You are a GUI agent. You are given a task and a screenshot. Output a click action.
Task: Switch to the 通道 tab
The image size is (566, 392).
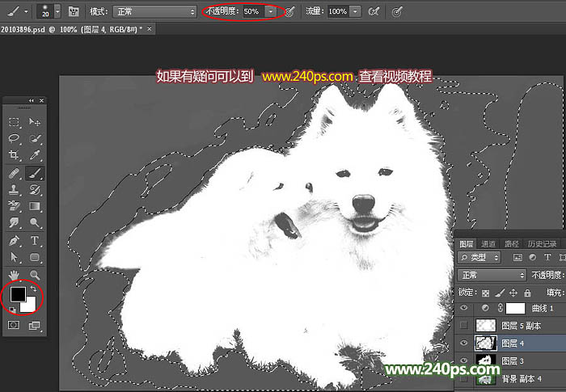(x=488, y=243)
